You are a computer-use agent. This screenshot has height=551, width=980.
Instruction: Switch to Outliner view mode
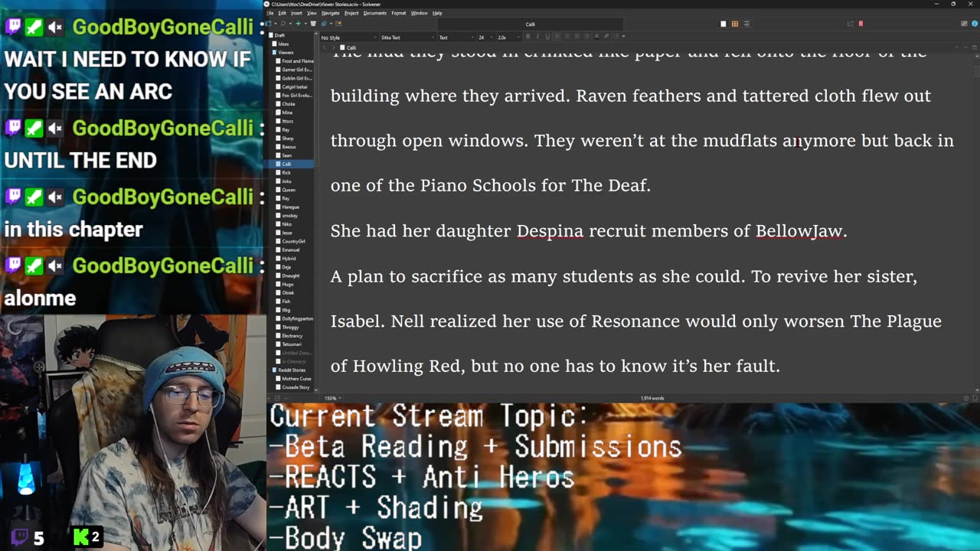[x=746, y=24]
